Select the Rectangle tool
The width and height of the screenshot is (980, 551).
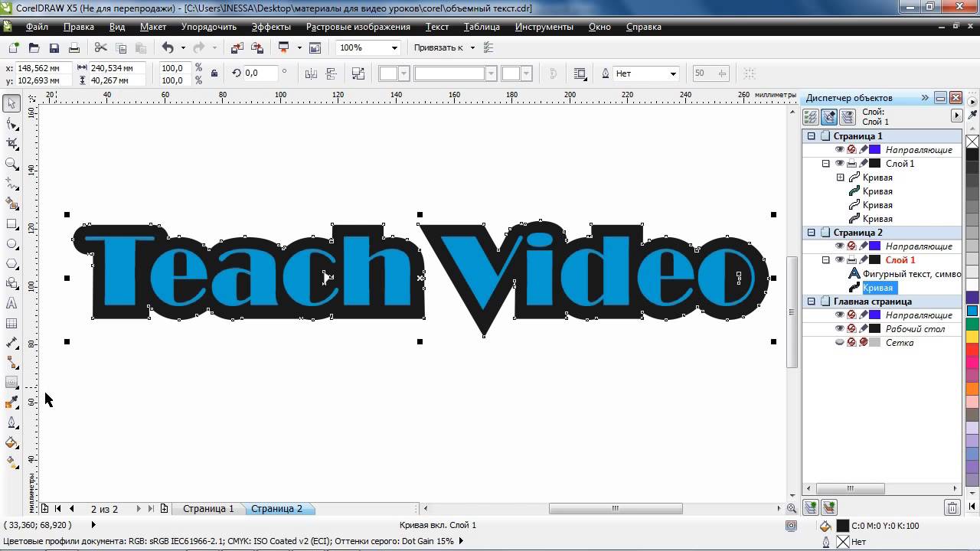tap(11, 223)
